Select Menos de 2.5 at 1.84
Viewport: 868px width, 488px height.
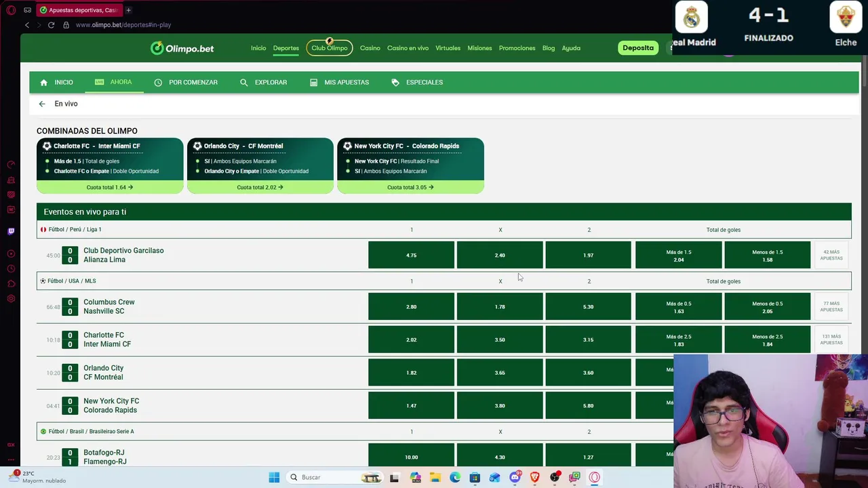(x=767, y=340)
